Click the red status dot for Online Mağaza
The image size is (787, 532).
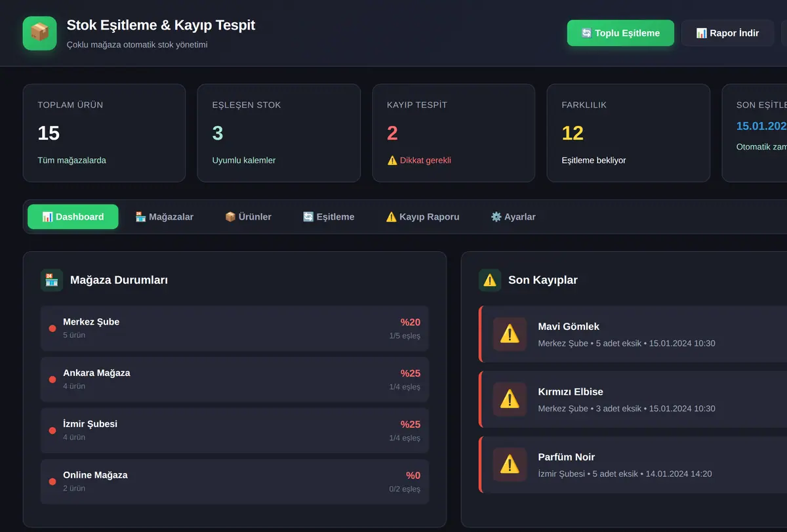pos(52,481)
